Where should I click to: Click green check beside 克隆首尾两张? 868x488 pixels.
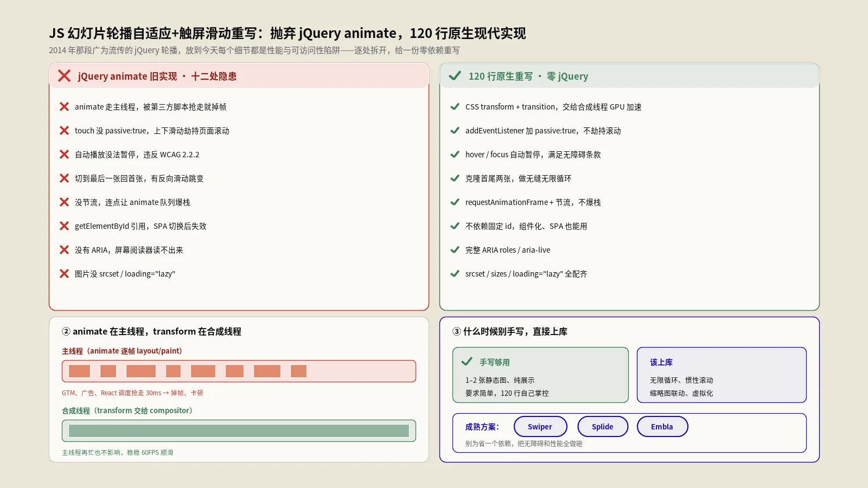(455, 178)
